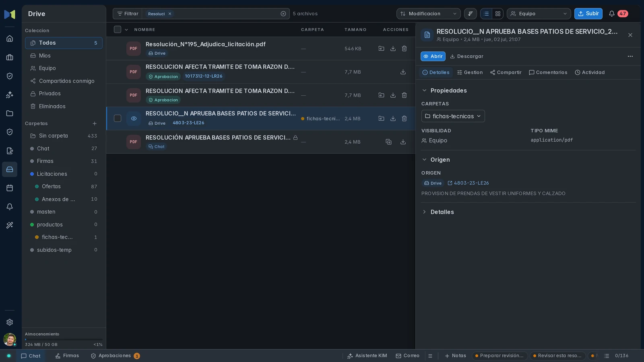Viewport: 644px width, 362px height.
Task: Click the Descargar button
Action: [x=466, y=56]
